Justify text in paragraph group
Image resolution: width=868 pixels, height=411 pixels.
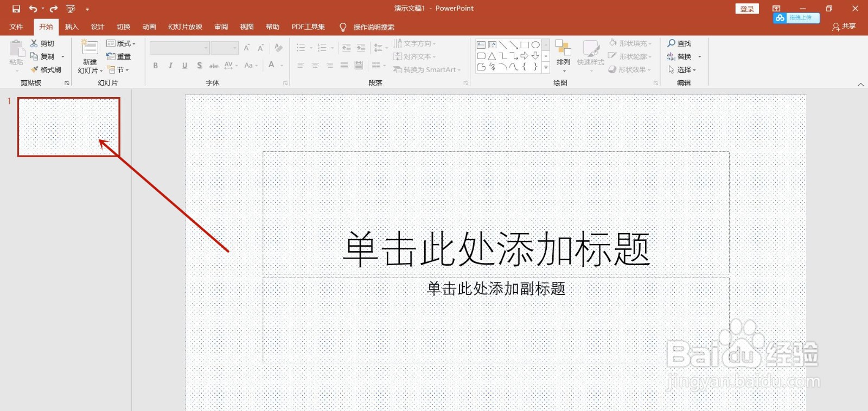pyautogui.click(x=344, y=66)
